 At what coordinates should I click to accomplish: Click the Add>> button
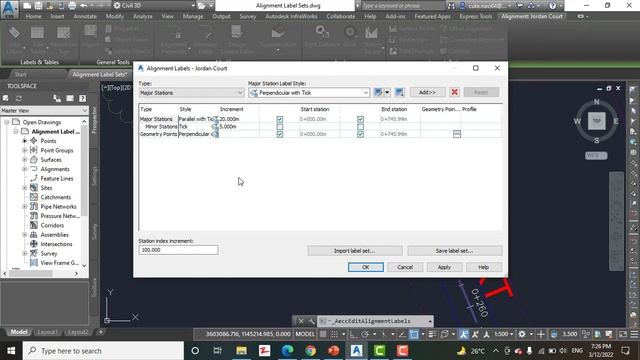point(427,92)
